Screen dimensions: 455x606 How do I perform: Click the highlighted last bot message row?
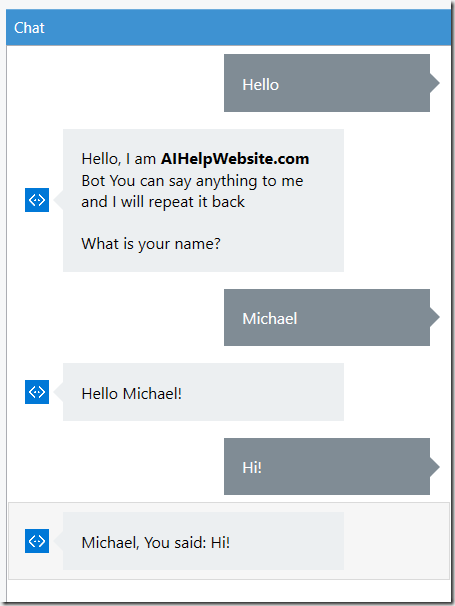click(229, 541)
